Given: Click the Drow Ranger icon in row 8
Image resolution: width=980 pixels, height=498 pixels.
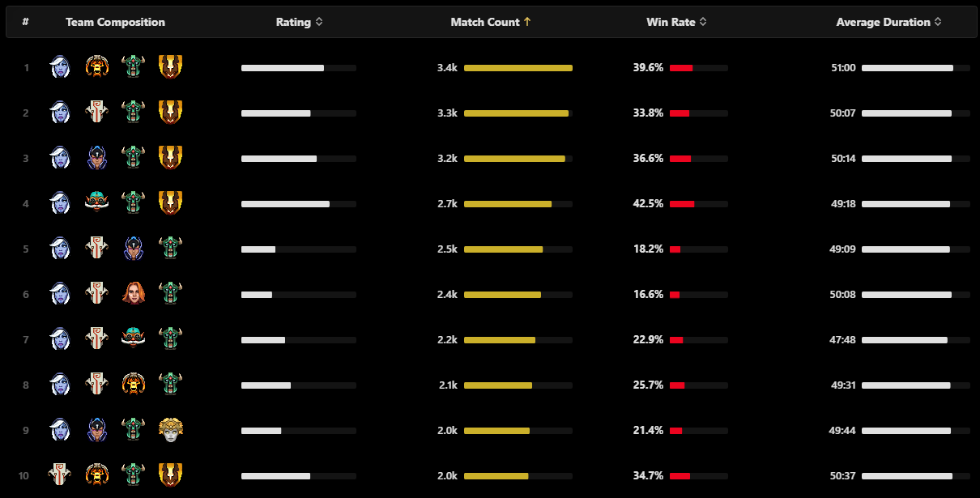Looking at the screenshot, I should 59,385.
